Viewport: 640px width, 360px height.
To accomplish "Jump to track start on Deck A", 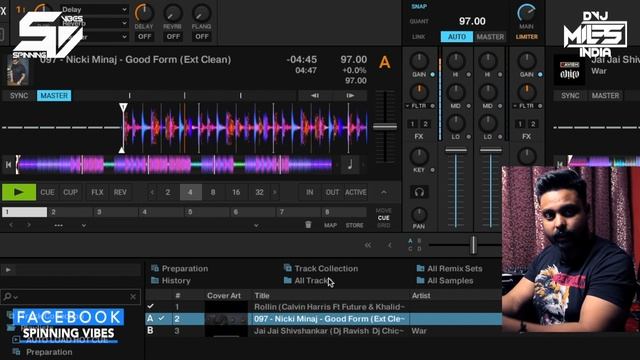I will pos(8,164).
